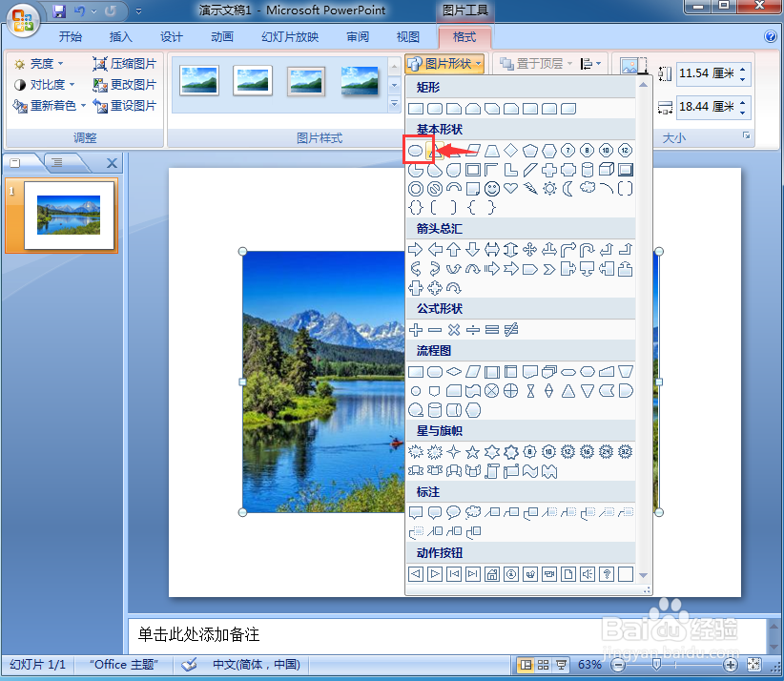Choose the diamond shape in basic shapes

click(x=510, y=150)
